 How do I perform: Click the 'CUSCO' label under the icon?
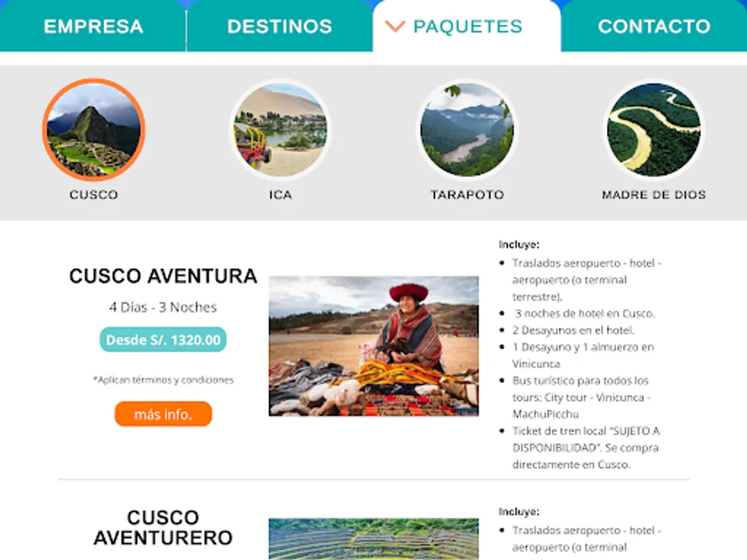pyautogui.click(x=93, y=195)
